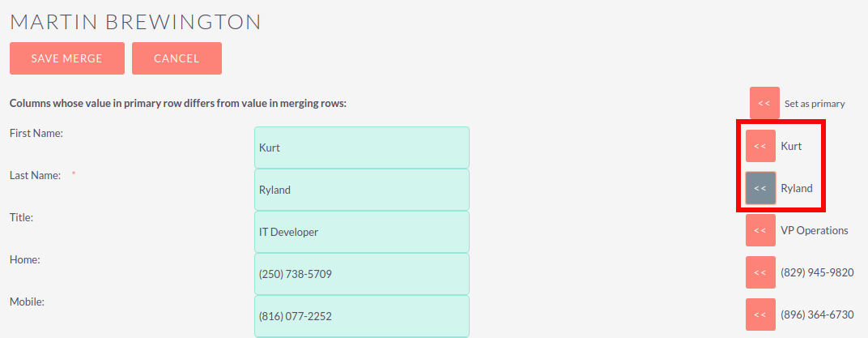Focus the First Name field containing Kurt

[x=361, y=148]
